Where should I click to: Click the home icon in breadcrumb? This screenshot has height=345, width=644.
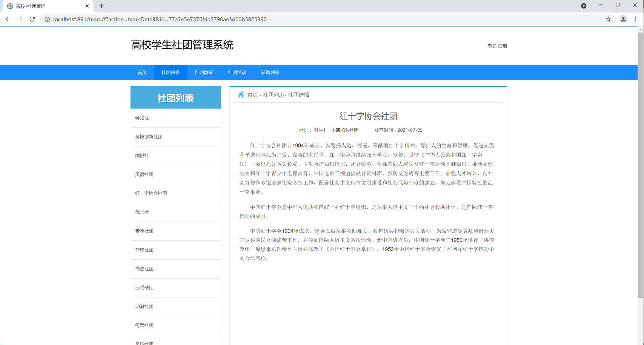tap(241, 95)
